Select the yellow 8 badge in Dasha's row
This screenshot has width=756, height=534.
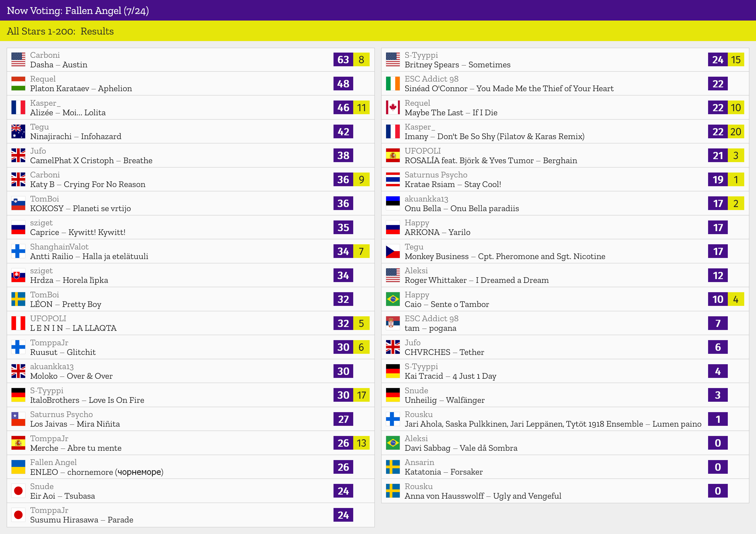pos(361,60)
